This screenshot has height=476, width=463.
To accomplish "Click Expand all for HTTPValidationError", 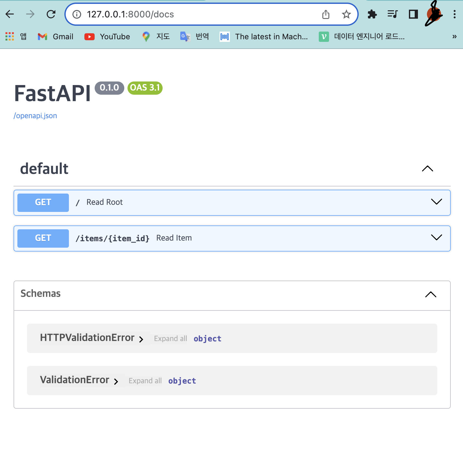I will [171, 338].
